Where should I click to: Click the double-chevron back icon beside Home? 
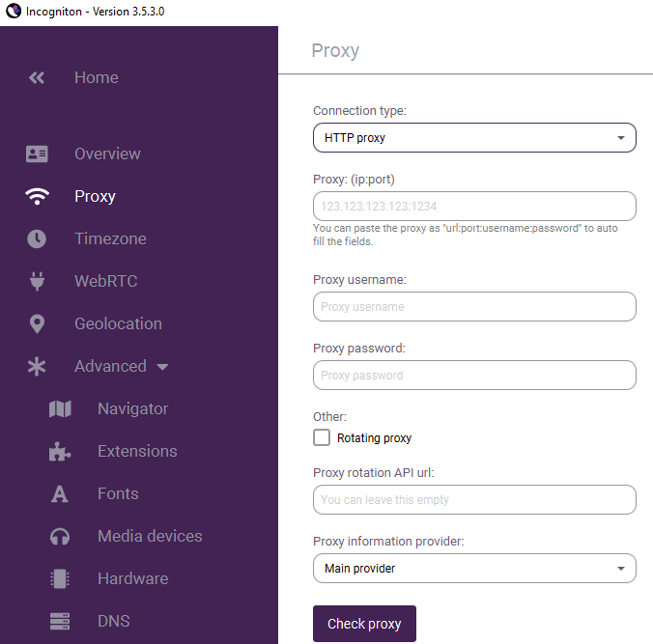pyautogui.click(x=37, y=78)
